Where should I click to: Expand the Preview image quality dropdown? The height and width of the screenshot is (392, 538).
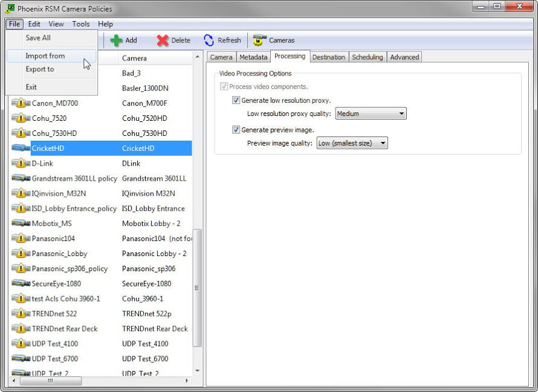tap(352, 143)
